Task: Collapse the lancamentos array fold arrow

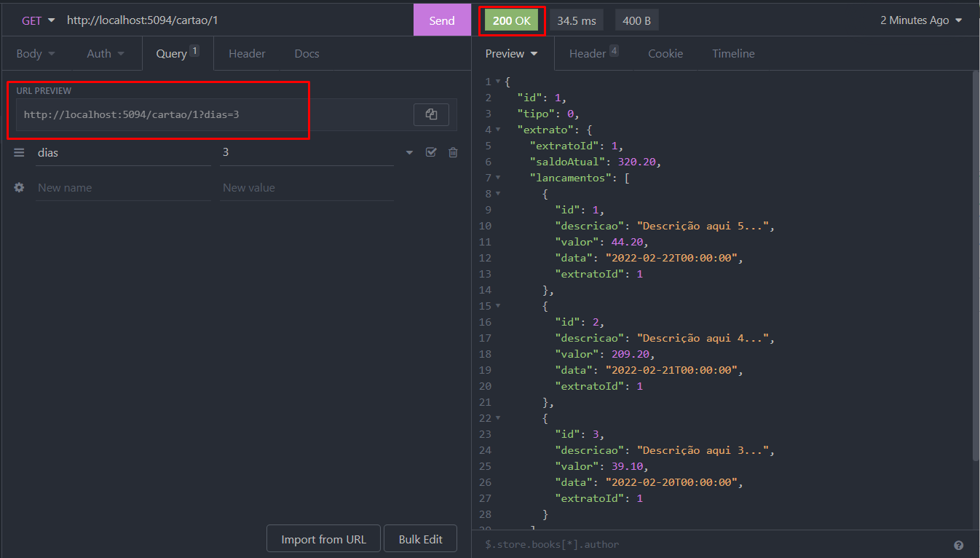Action: point(498,178)
